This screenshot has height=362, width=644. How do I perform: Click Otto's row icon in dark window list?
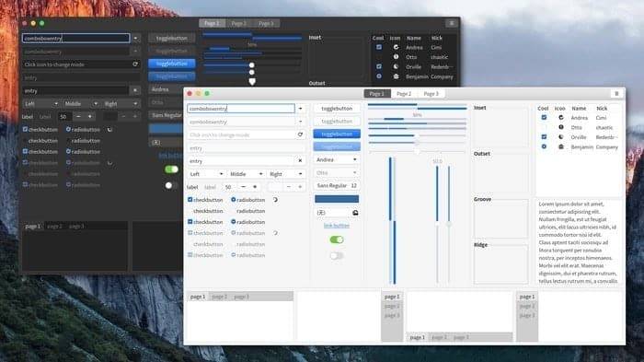[x=396, y=57]
